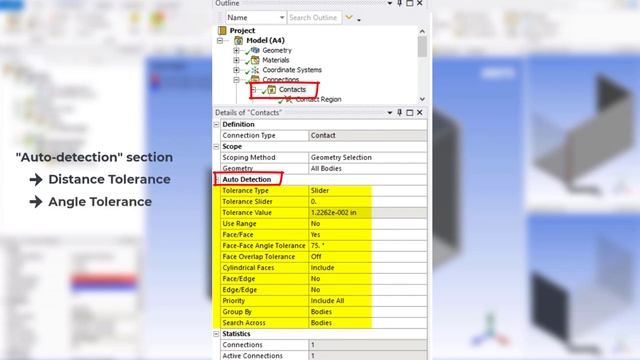The image size is (640, 360).
Task: Expand the Coordinate Systems node
Action: pos(236,70)
